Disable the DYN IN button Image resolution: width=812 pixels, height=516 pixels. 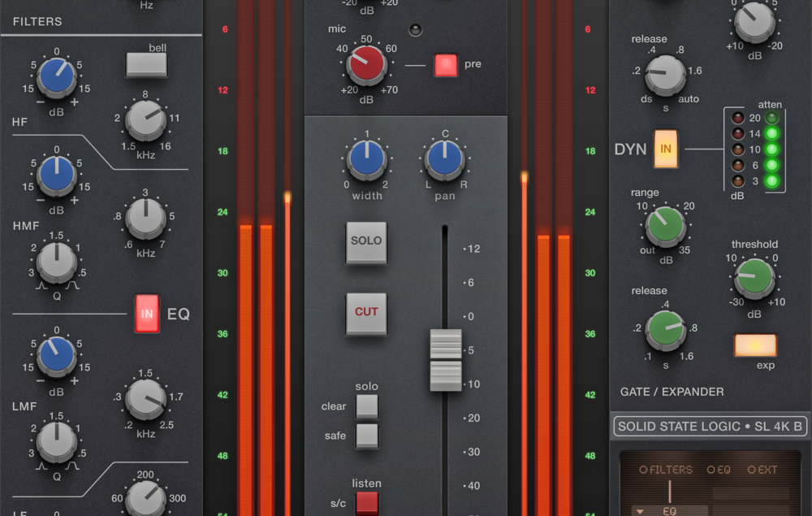point(666,149)
